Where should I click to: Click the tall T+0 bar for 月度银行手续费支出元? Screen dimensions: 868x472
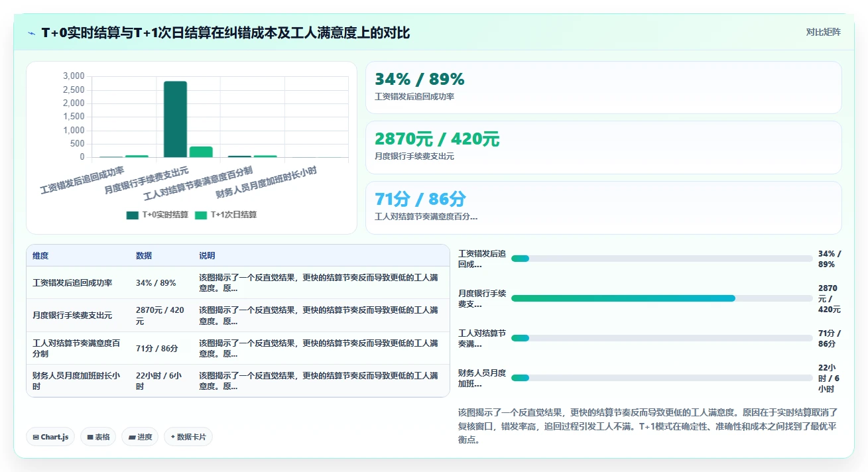click(x=175, y=119)
